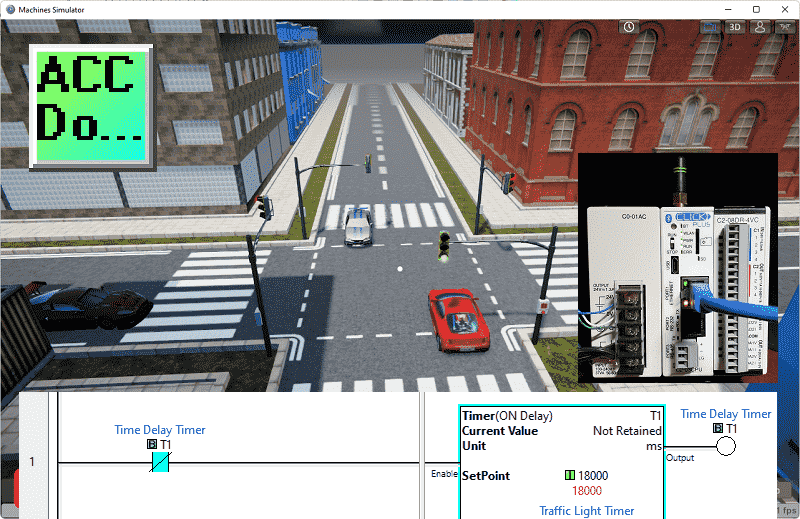Maximize the Machines Simulator window
The height and width of the screenshot is (519, 800).
757,9
